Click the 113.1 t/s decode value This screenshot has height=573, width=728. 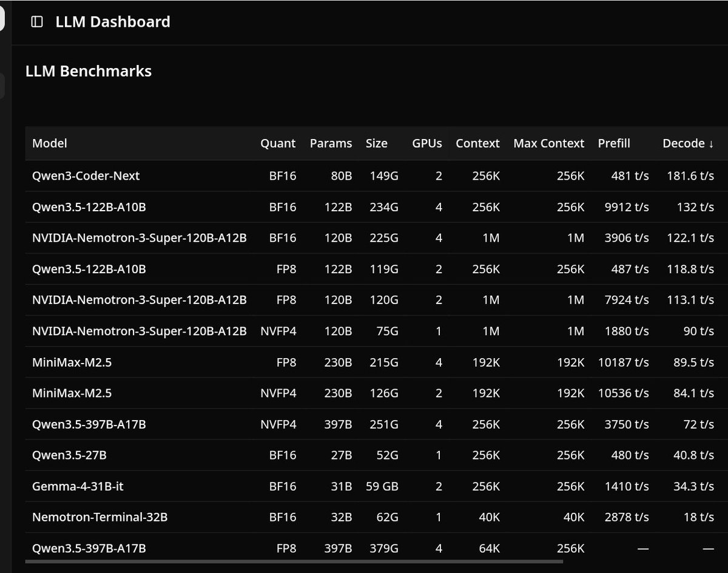[x=690, y=300]
